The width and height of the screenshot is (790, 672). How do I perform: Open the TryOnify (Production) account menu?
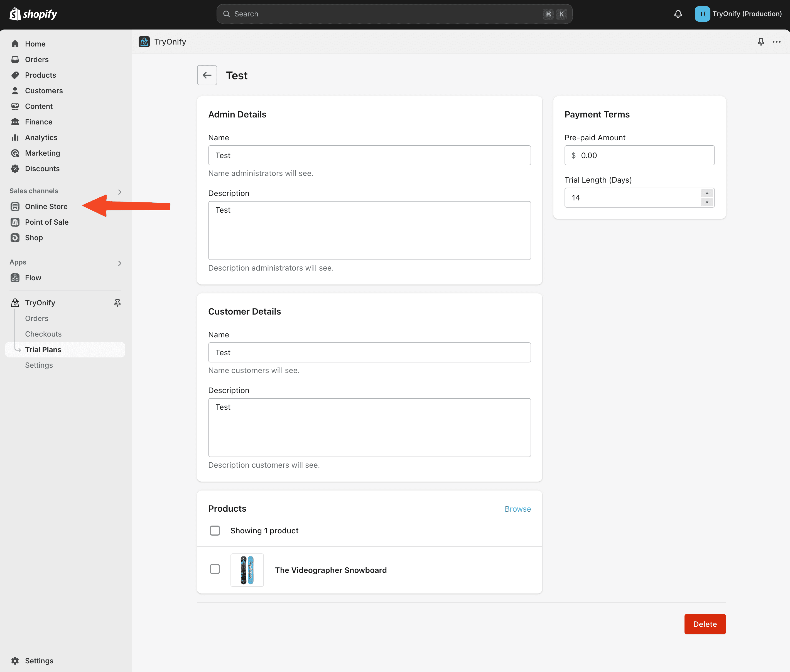(738, 14)
